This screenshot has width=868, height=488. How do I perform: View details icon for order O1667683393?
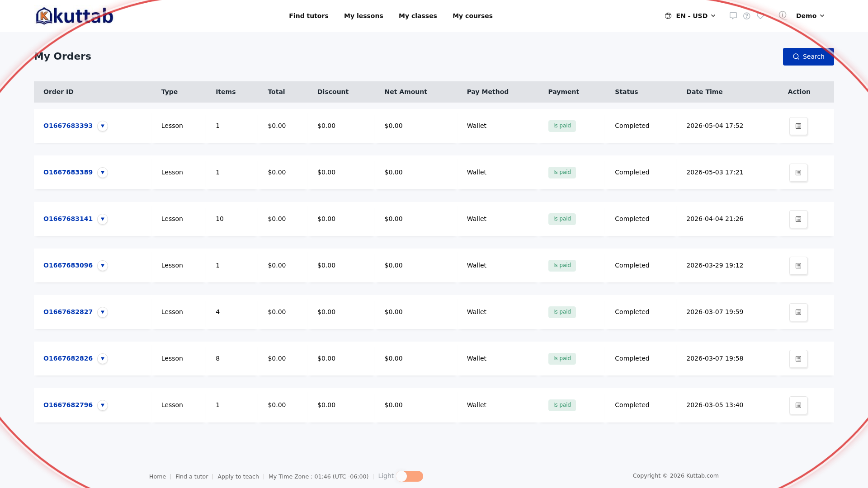pyautogui.click(x=798, y=126)
